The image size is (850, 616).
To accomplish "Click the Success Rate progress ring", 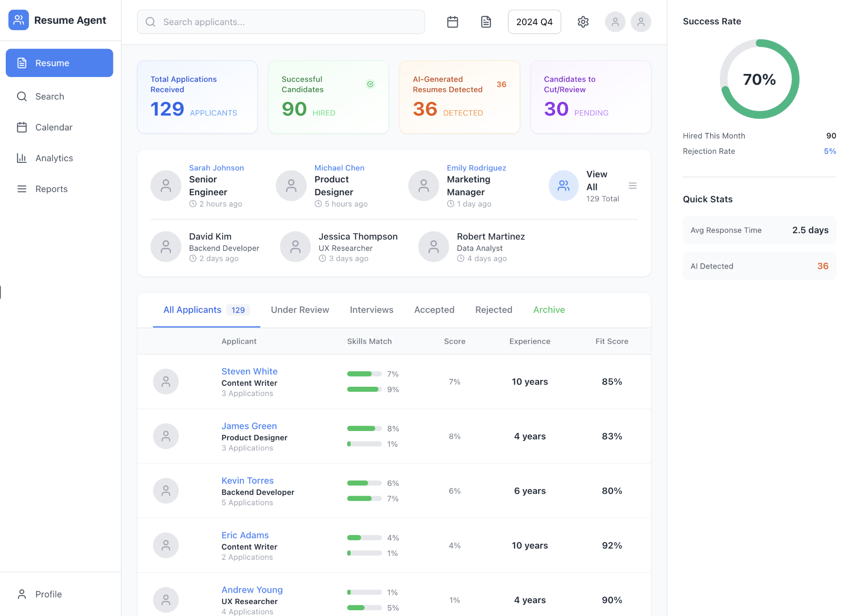I will [x=759, y=79].
